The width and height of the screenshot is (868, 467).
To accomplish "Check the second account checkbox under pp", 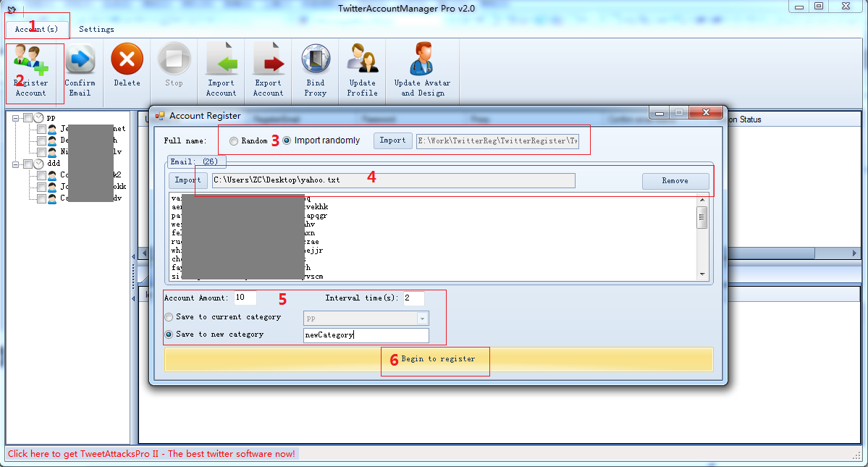I will [41, 141].
